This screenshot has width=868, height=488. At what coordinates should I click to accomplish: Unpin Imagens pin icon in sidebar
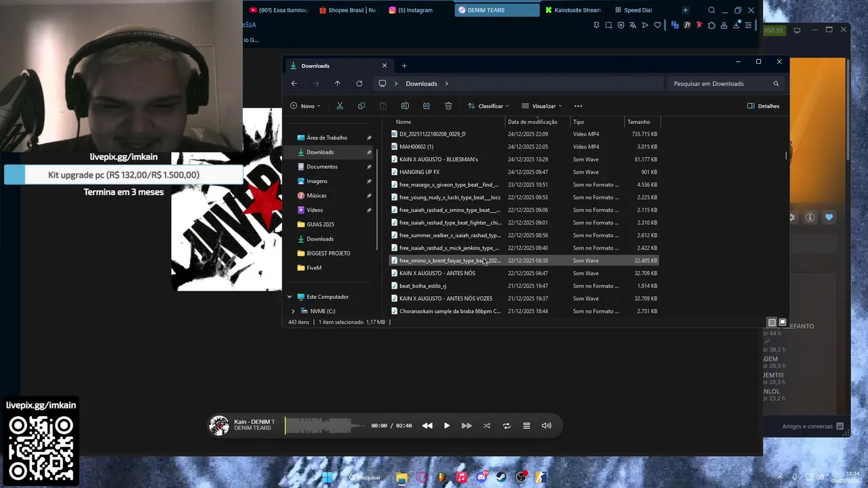(369, 181)
